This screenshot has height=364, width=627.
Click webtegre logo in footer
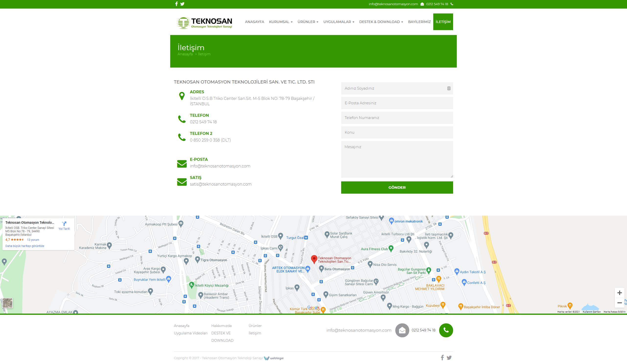[274, 358]
